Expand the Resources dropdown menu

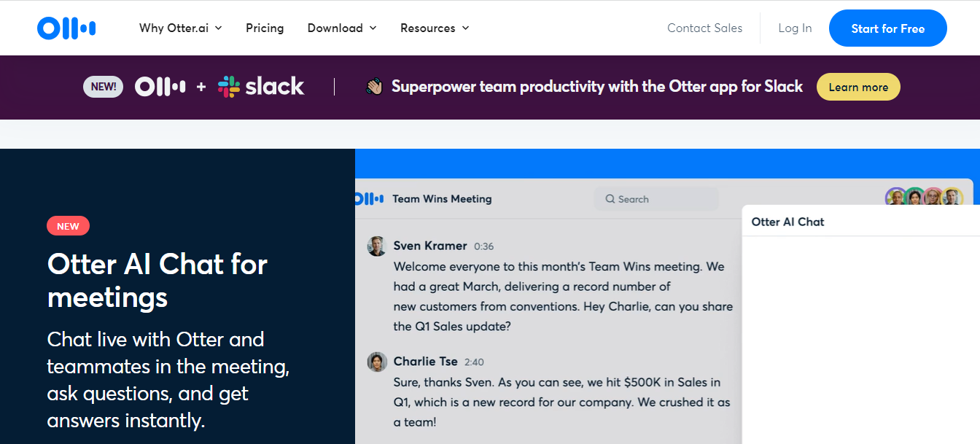click(x=435, y=28)
